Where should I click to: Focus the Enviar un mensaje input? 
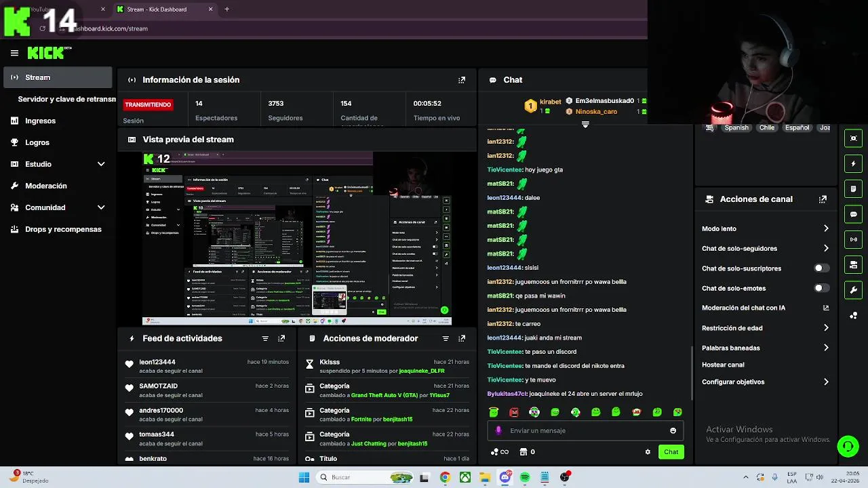point(585,430)
